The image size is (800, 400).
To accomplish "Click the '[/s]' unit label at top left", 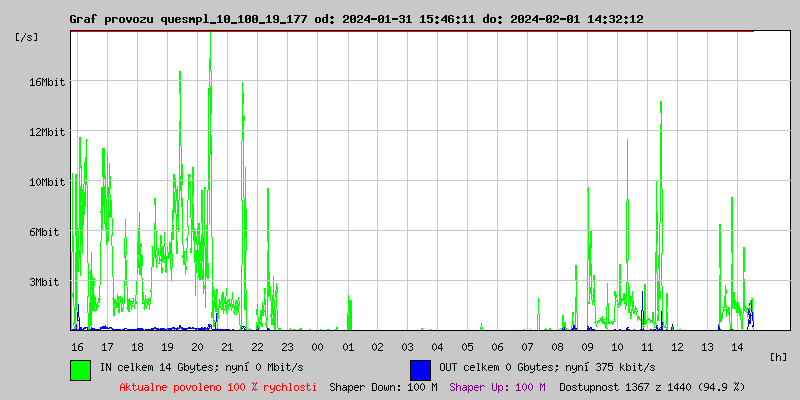I will (x=27, y=37).
